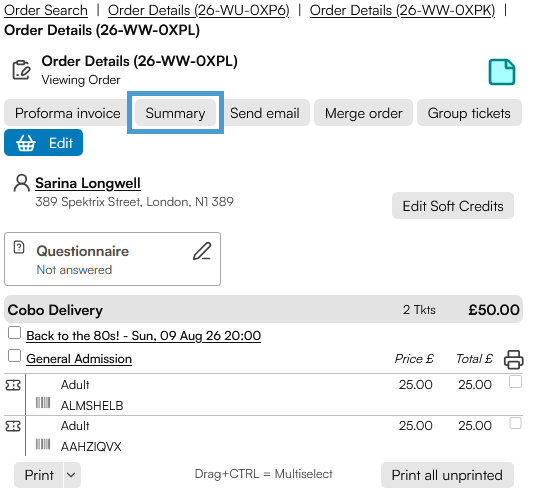Image resolution: width=544 pixels, height=492 pixels.
Task: Click the Edit basket button
Action: tap(43, 143)
